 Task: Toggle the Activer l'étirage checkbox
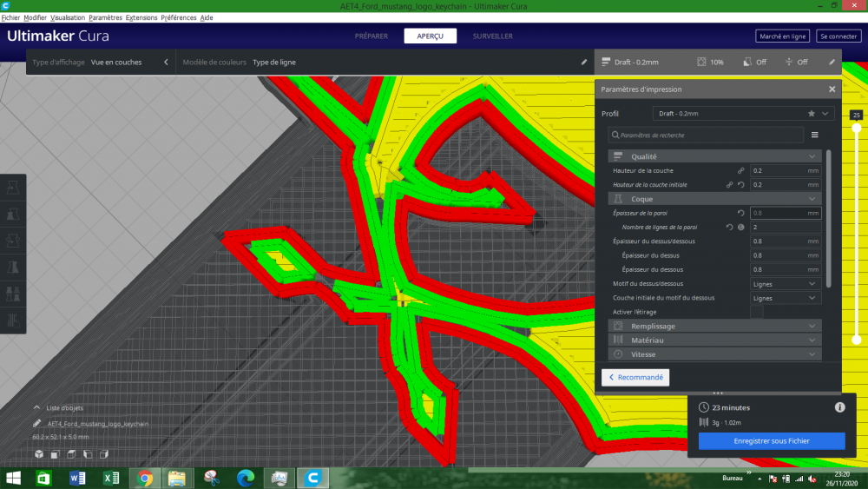coord(756,312)
